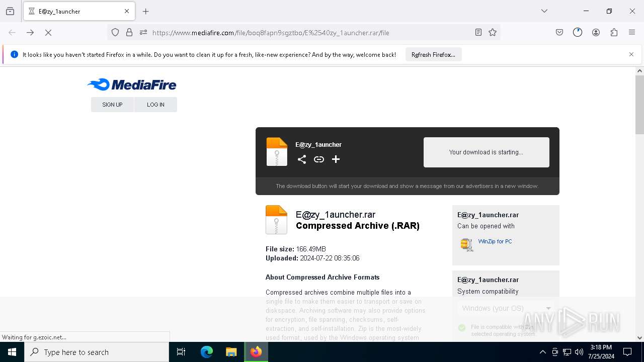Launch Microsoft Edge from taskbar
The image size is (644, 362).
click(207, 352)
